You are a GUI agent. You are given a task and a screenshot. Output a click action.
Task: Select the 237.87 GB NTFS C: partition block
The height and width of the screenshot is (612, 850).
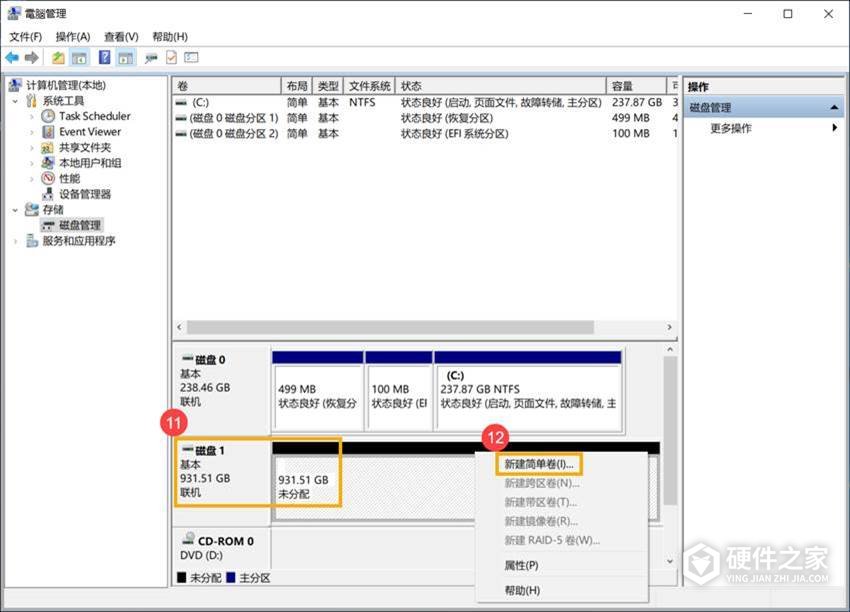529,390
